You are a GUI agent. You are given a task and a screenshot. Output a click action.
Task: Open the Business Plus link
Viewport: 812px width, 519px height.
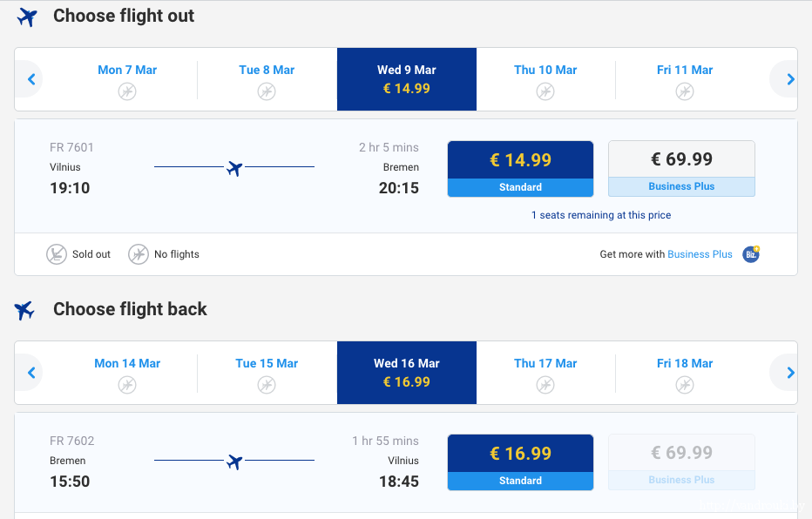[700, 254]
